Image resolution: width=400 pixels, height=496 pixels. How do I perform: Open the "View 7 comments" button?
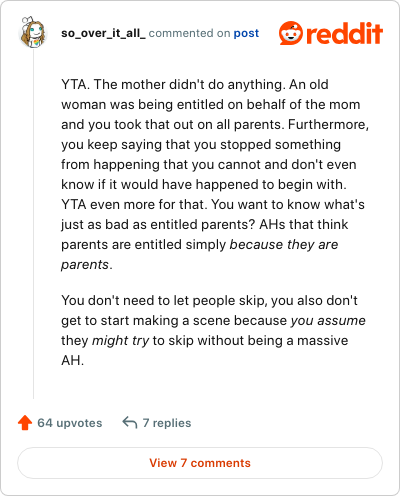point(200,463)
